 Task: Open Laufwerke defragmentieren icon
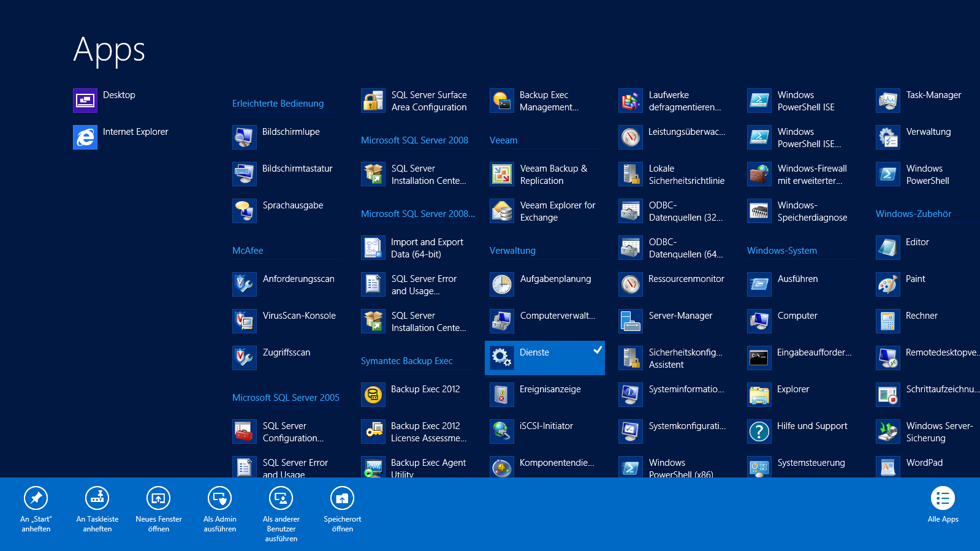pos(631,101)
